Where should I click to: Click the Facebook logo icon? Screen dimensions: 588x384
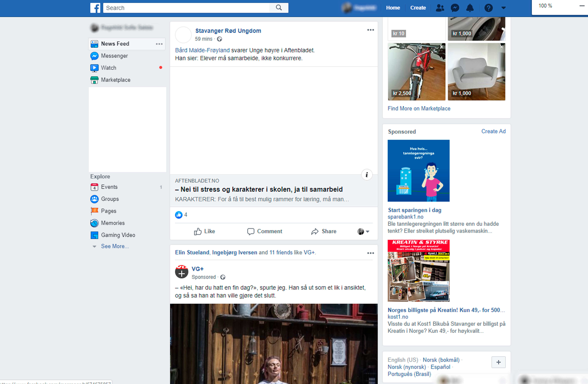[95, 8]
